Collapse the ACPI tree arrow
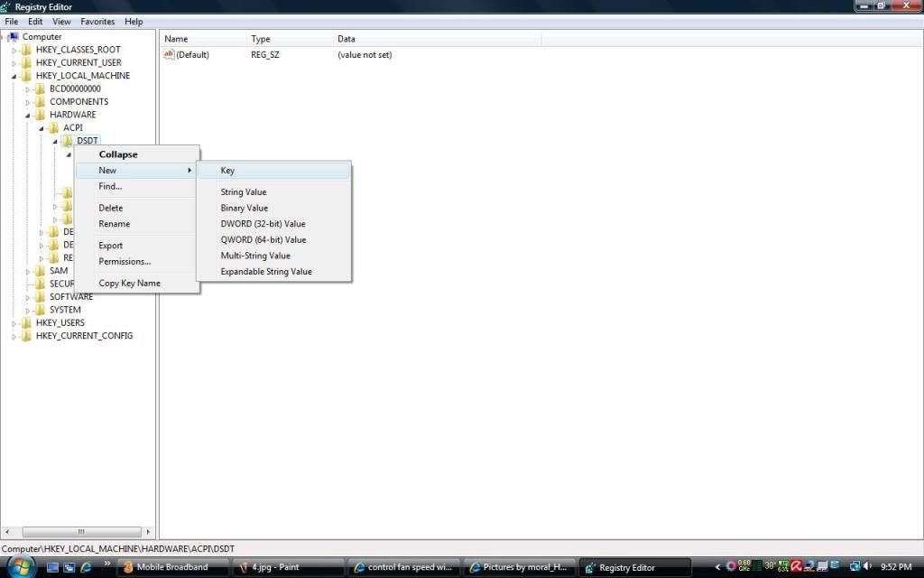Screen dimensions: 924x578 42,128
